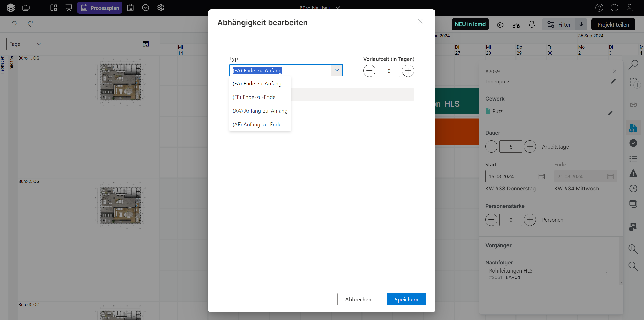Open the history clock sidebar icon
The height and width of the screenshot is (320, 644).
(x=633, y=188)
